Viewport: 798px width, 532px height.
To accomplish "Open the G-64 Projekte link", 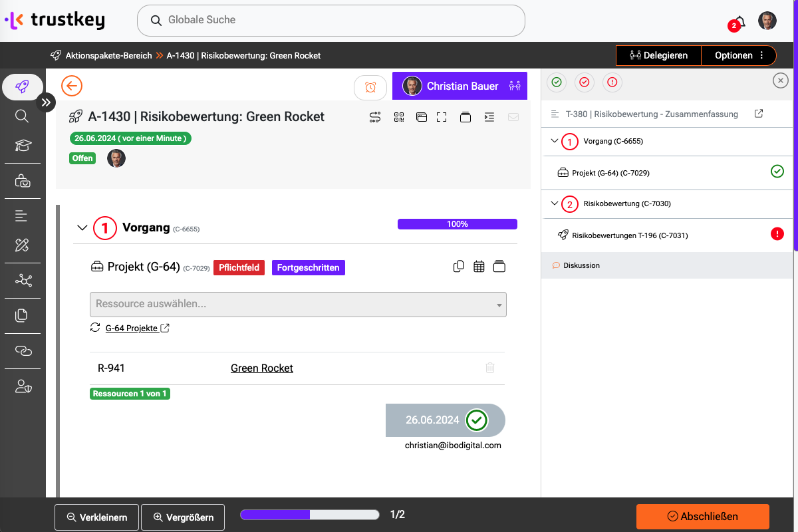I will 137,328.
